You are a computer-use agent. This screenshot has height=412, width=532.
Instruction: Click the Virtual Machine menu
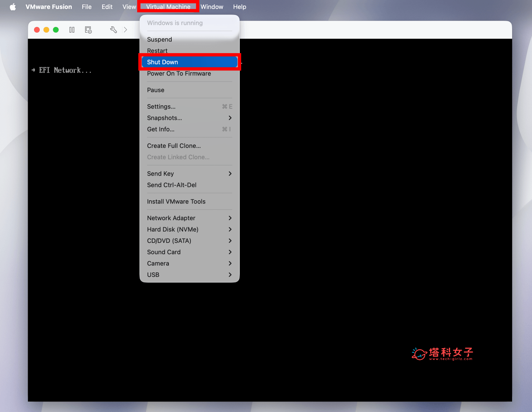point(168,7)
